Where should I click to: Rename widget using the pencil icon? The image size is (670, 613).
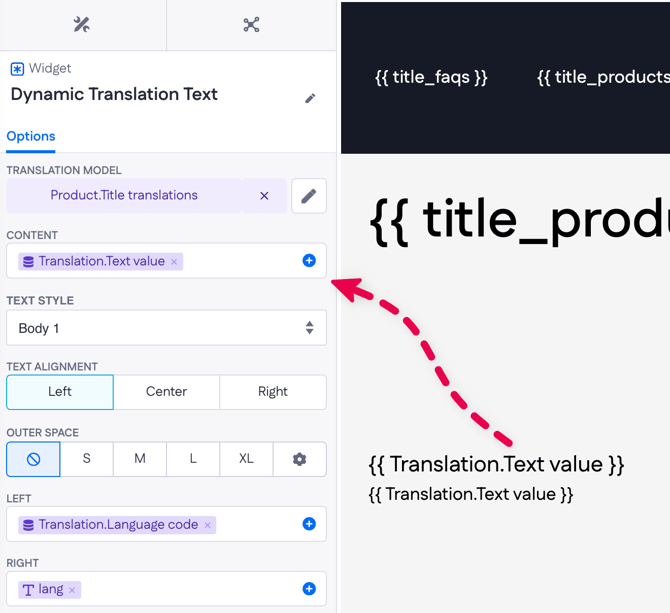[x=310, y=98]
